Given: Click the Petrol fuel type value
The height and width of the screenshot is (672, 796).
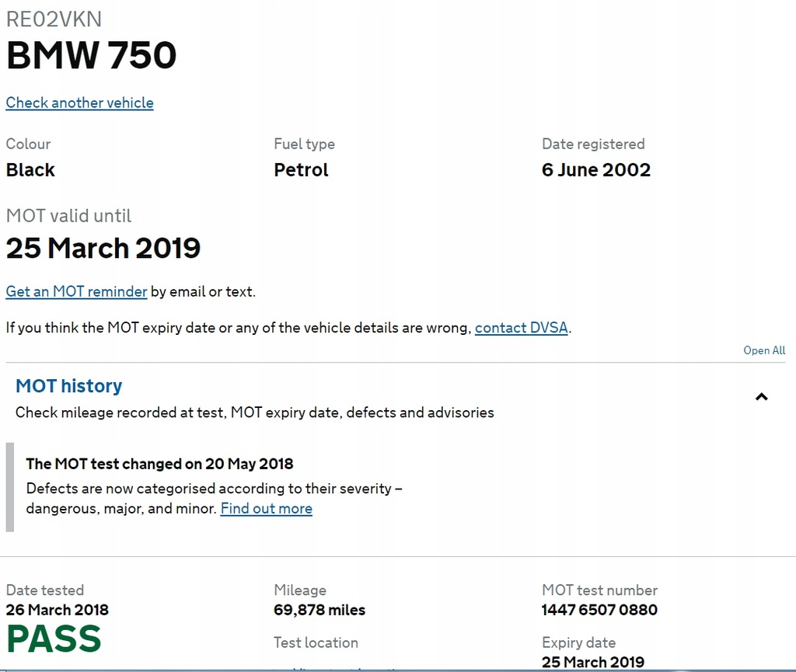Looking at the screenshot, I should click(301, 170).
